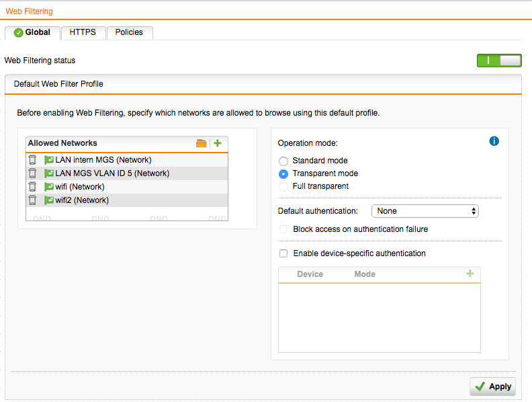Click the empty Device list area
This screenshot has width=532, height=402.
[379, 317]
